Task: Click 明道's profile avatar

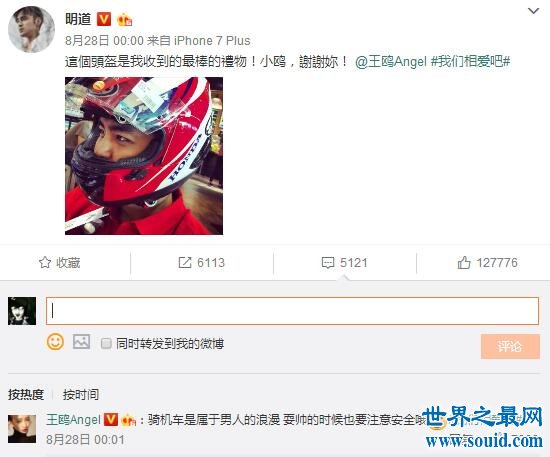Action: pyautogui.click(x=31, y=29)
